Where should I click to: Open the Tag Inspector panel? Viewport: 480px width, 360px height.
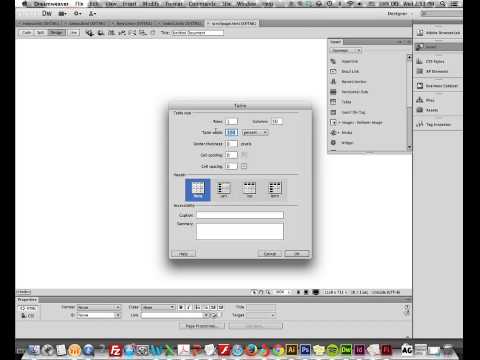pos(434,124)
